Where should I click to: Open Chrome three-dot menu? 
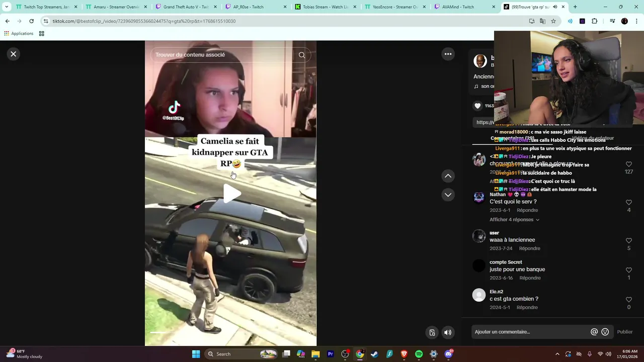coord(636,21)
